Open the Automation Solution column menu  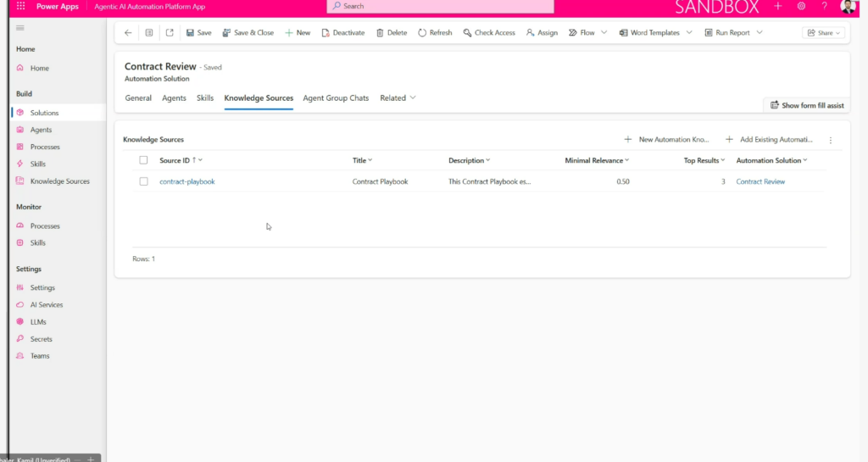771,160
